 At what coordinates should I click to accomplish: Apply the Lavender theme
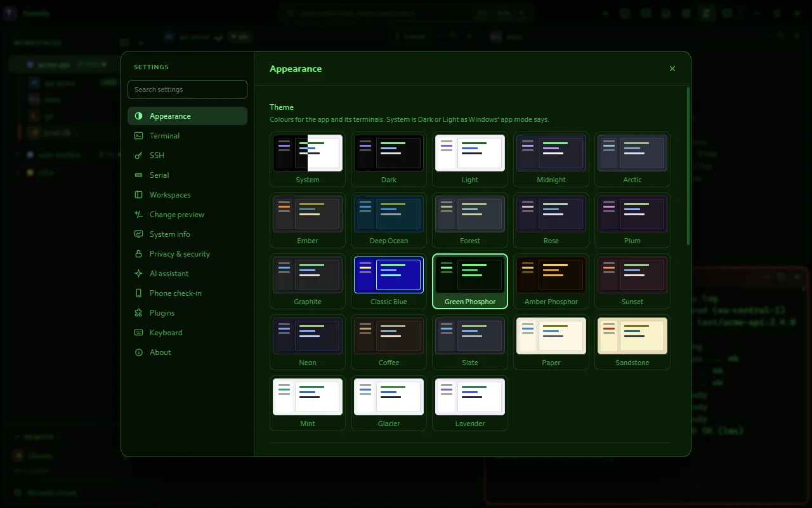[x=470, y=403]
